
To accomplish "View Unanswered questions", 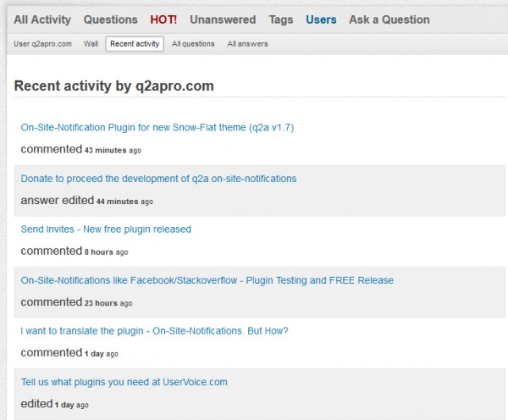I will [x=224, y=19].
